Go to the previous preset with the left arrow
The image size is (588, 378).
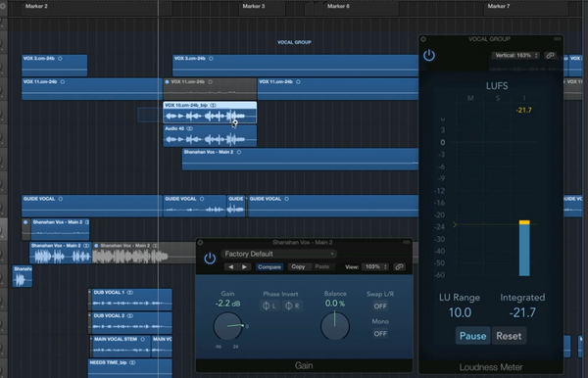tap(231, 266)
